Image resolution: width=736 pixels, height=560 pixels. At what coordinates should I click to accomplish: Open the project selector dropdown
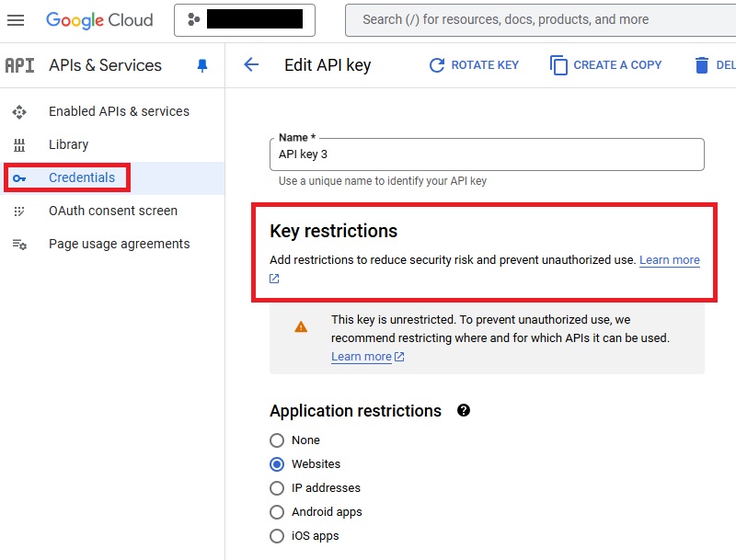[244, 19]
